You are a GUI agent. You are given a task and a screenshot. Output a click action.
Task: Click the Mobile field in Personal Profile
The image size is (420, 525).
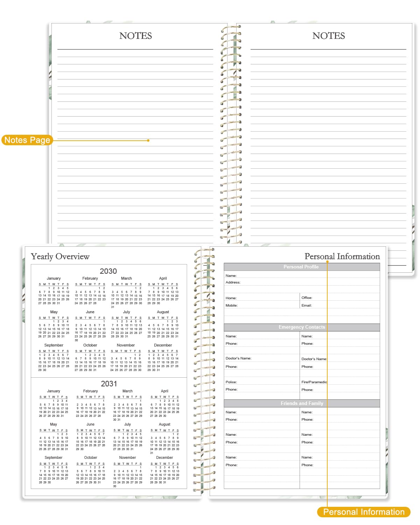click(262, 305)
